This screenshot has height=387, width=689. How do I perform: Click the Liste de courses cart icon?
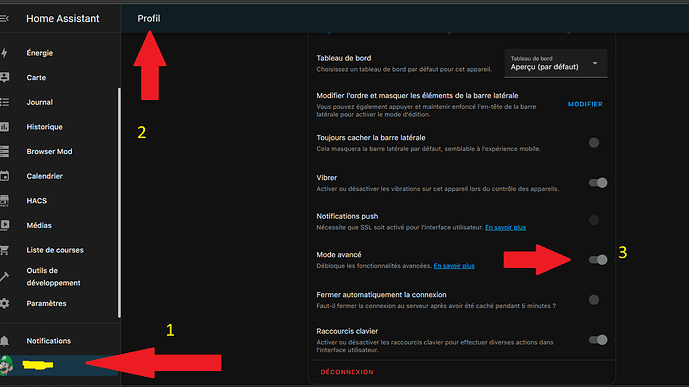pyautogui.click(x=4, y=250)
